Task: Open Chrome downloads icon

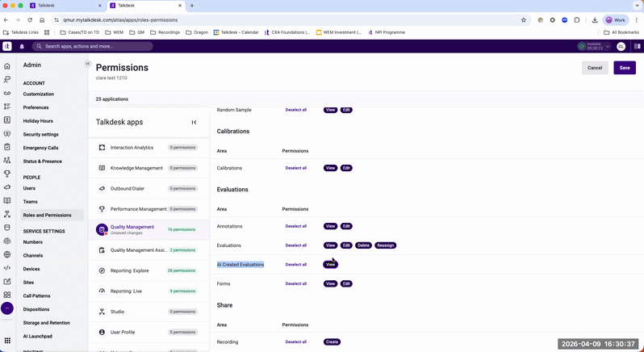Action: pyautogui.click(x=595, y=19)
